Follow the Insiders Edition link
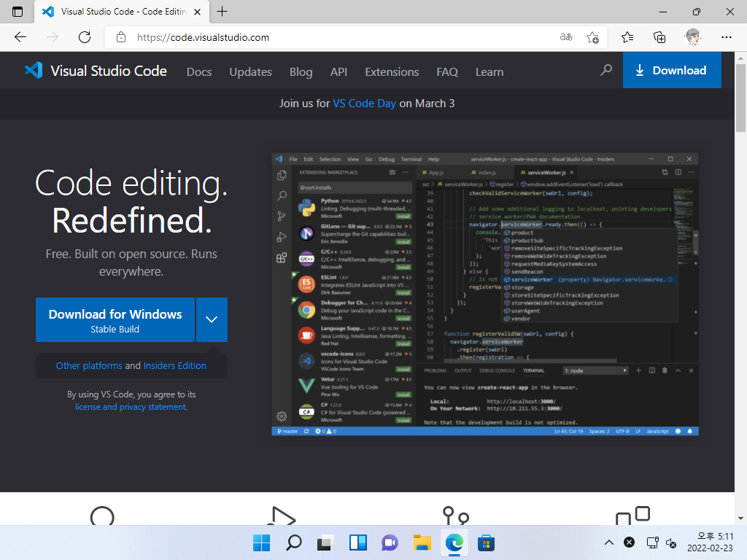This screenshot has height=560, width=747. [x=175, y=366]
